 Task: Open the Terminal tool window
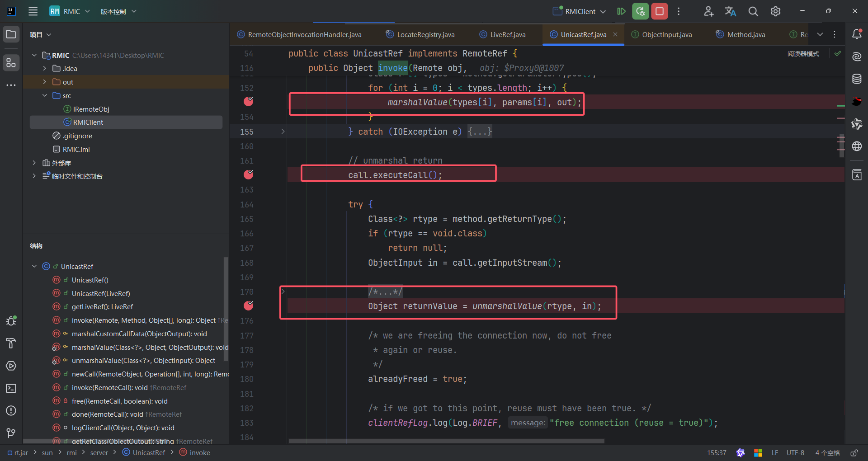click(11, 388)
